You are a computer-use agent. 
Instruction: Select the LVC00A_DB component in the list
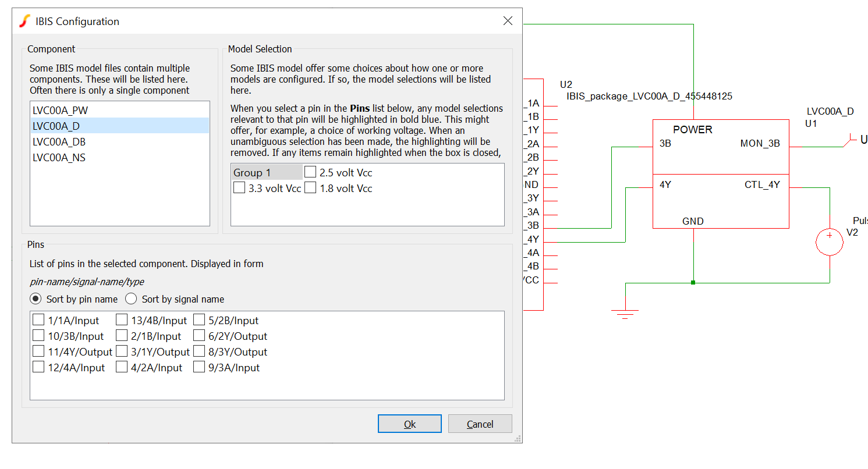click(x=61, y=142)
